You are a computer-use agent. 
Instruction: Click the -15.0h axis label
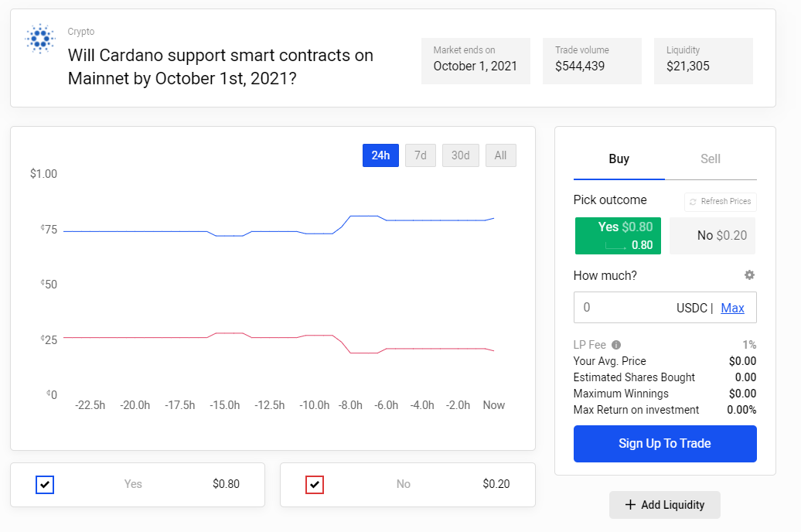pyautogui.click(x=225, y=405)
